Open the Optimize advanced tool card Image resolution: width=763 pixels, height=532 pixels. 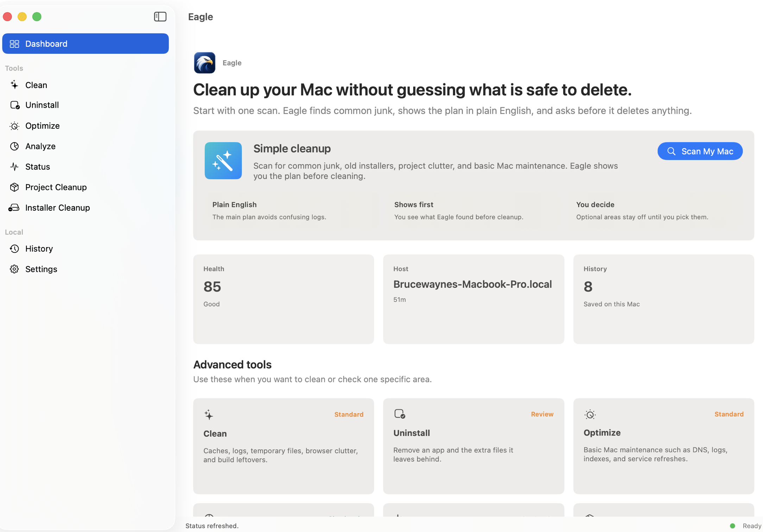[663, 446]
